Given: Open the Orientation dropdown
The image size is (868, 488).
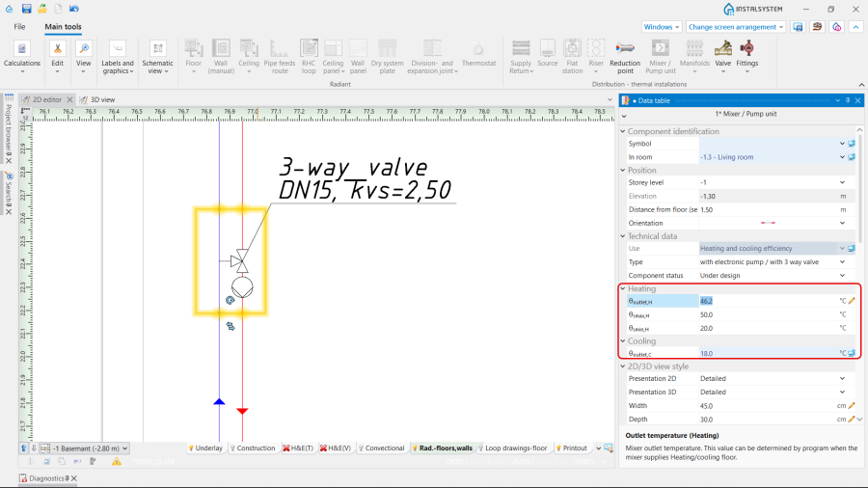Looking at the screenshot, I should point(842,223).
